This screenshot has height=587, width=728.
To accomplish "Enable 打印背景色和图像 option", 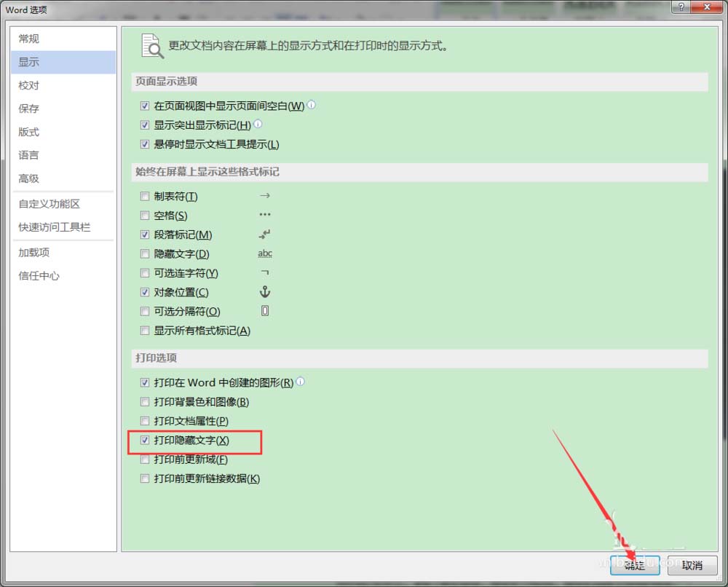I will (145, 402).
